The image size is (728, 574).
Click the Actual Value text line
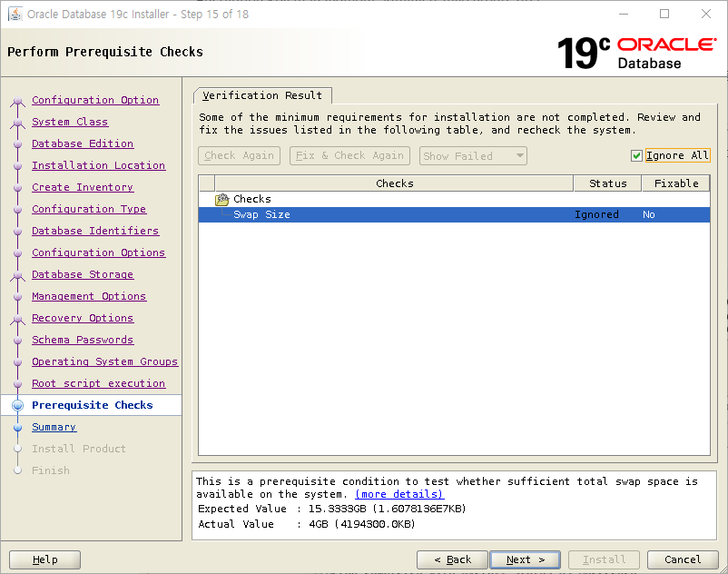pos(307,524)
